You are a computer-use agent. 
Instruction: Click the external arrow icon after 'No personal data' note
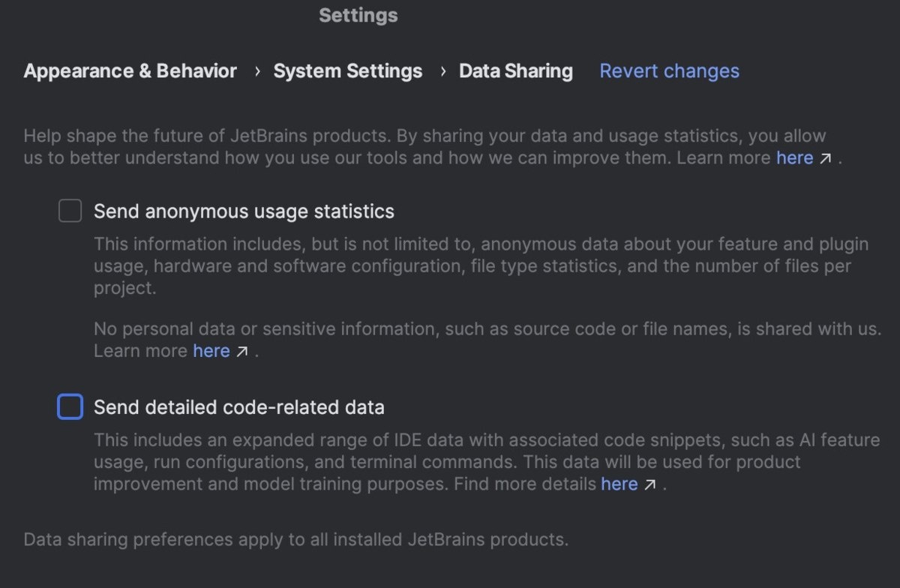point(241,352)
